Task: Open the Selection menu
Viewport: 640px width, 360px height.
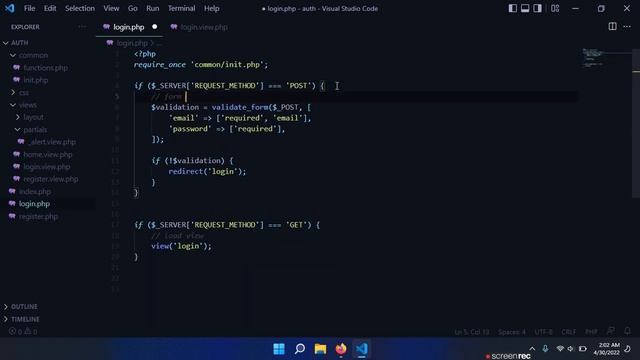Action: click(80, 8)
